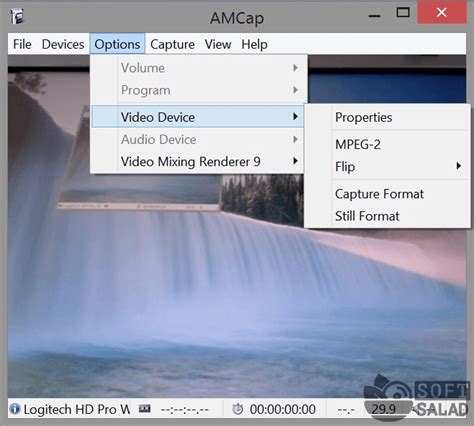Select Video Device menu entry
The image size is (474, 426).
(x=198, y=117)
